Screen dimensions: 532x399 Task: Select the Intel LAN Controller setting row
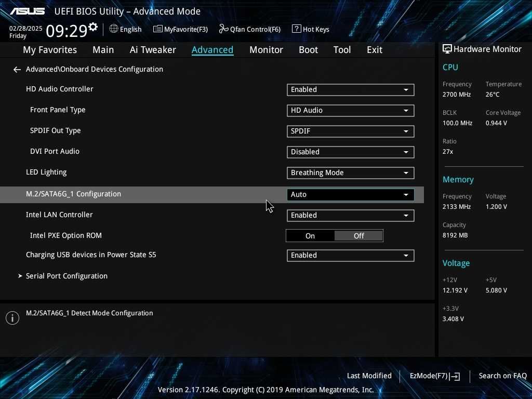coord(212,215)
